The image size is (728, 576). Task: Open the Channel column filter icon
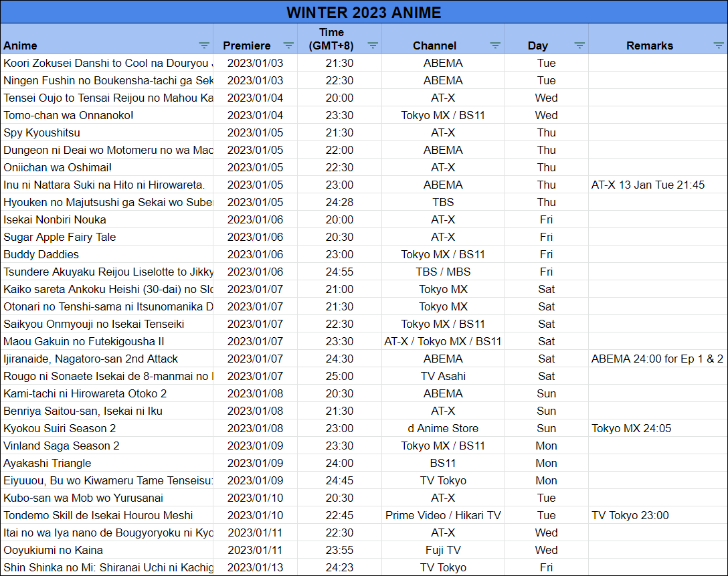tap(495, 45)
